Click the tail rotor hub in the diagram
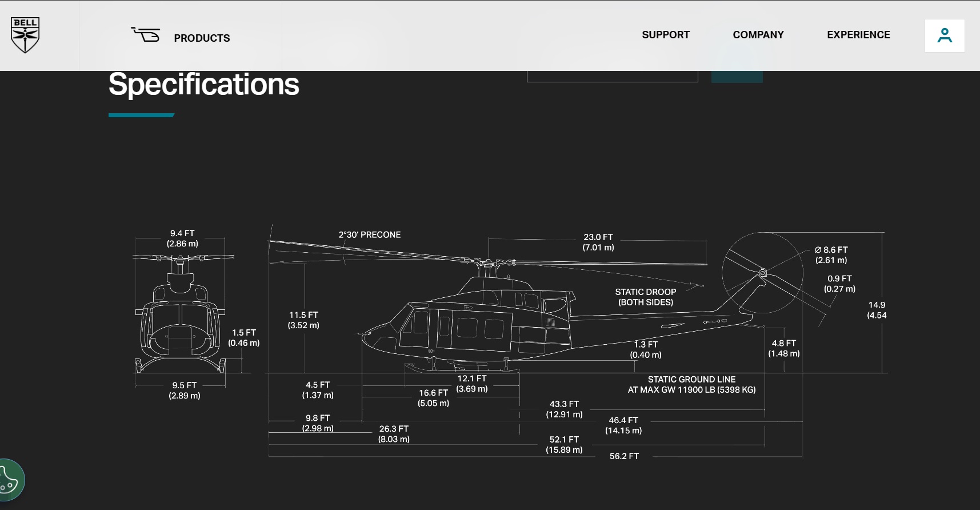The width and height of the screenshot is (980, 510). [x=762, y=273]
